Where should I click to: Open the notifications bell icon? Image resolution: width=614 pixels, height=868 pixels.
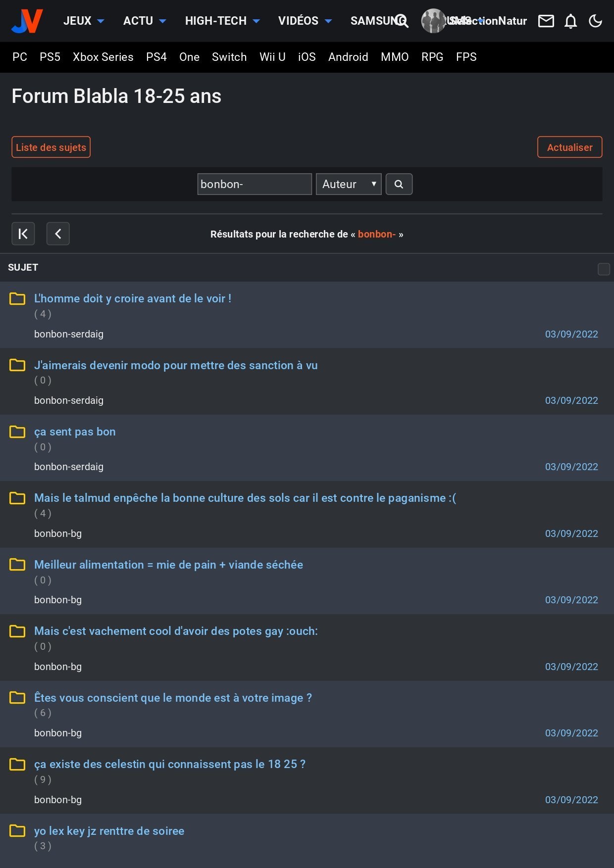point(570,21)
